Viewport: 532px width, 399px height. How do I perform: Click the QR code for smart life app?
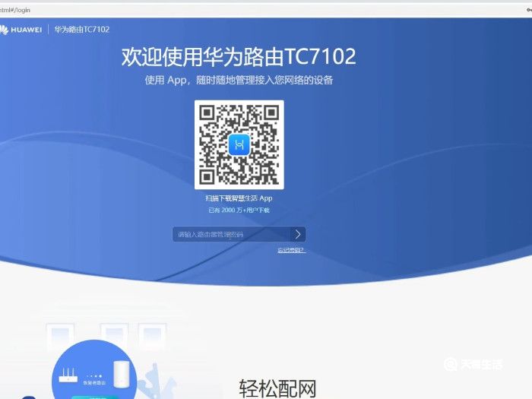pyautogui.click(x=239, y=145)
